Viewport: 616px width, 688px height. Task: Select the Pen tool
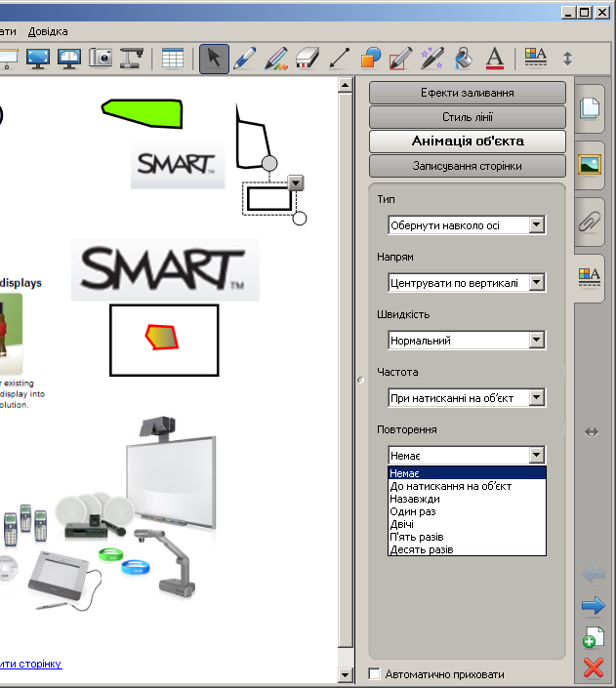[x=245, y=59]
